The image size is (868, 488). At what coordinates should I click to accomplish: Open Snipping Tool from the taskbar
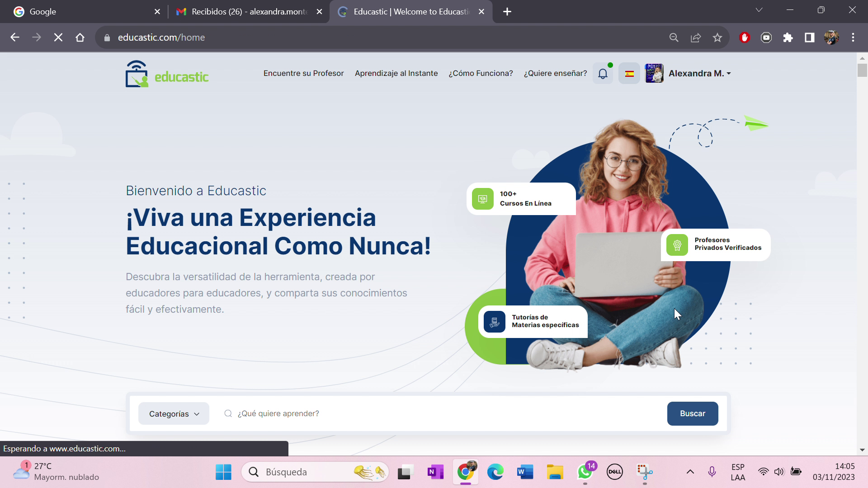point(645,472)
